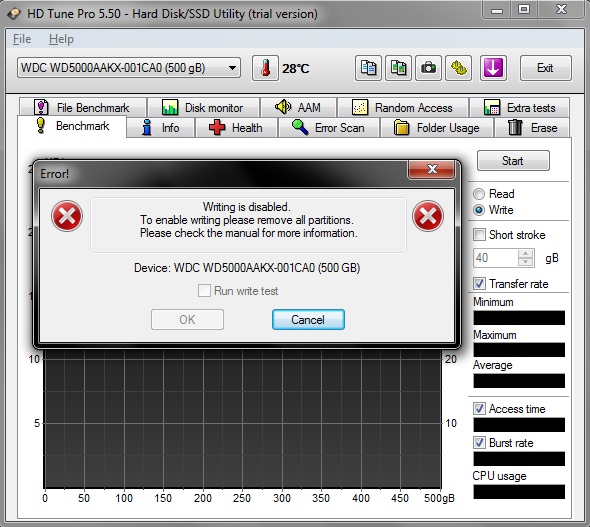Open the File menu
The image size is (590, 527).
[x=22, y=39]
